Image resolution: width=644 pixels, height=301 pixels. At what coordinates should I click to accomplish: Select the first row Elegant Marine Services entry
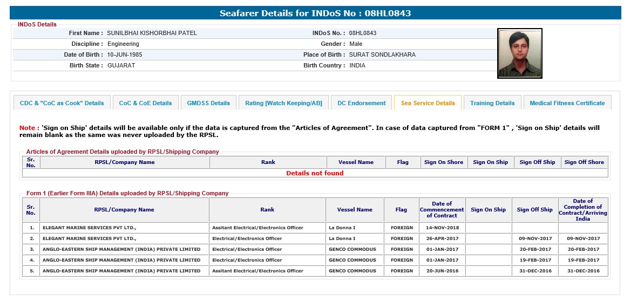[90, 228]
